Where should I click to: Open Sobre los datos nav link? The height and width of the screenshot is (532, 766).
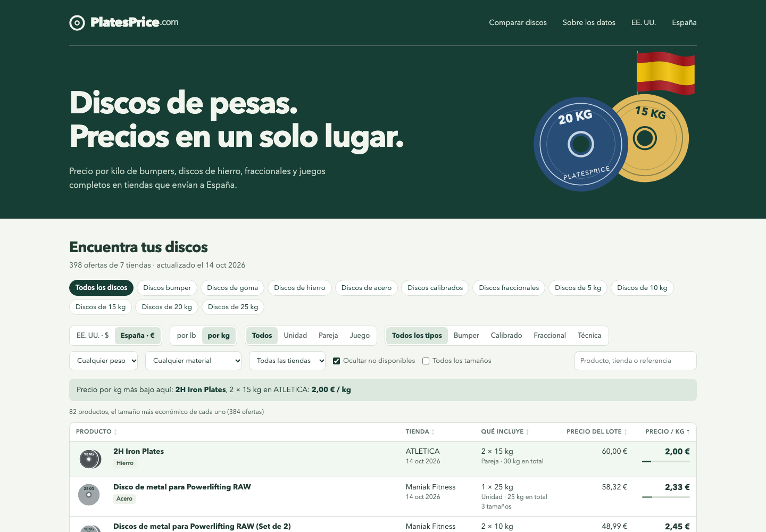tap(589, 22)
